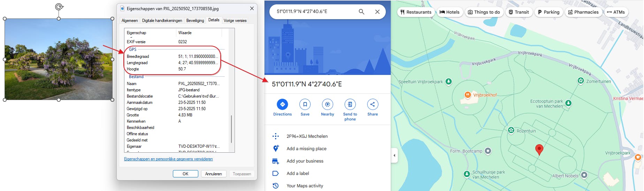This screenshot has height=191, width=644.
Task: Click the Albert Nobels marker
Action: click(584, 175)
